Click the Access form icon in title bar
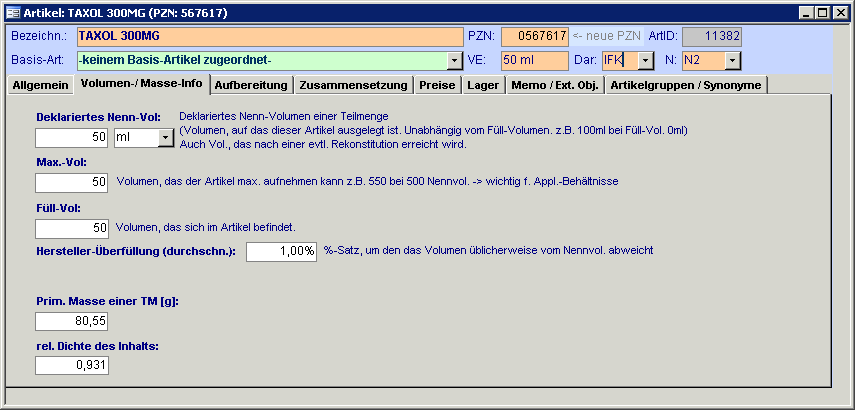 [x=13, y=13]
